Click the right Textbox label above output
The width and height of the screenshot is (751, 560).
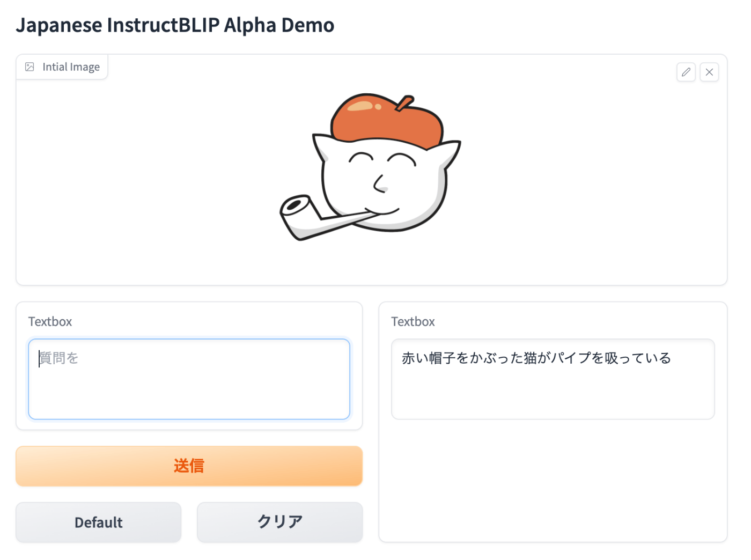point(413,322)
